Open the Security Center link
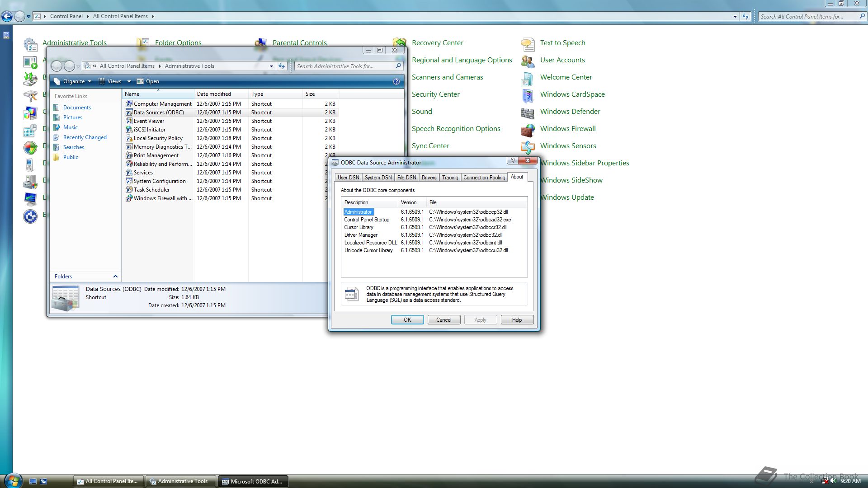This screenshot has height=488, width=868. click(436, 94)
